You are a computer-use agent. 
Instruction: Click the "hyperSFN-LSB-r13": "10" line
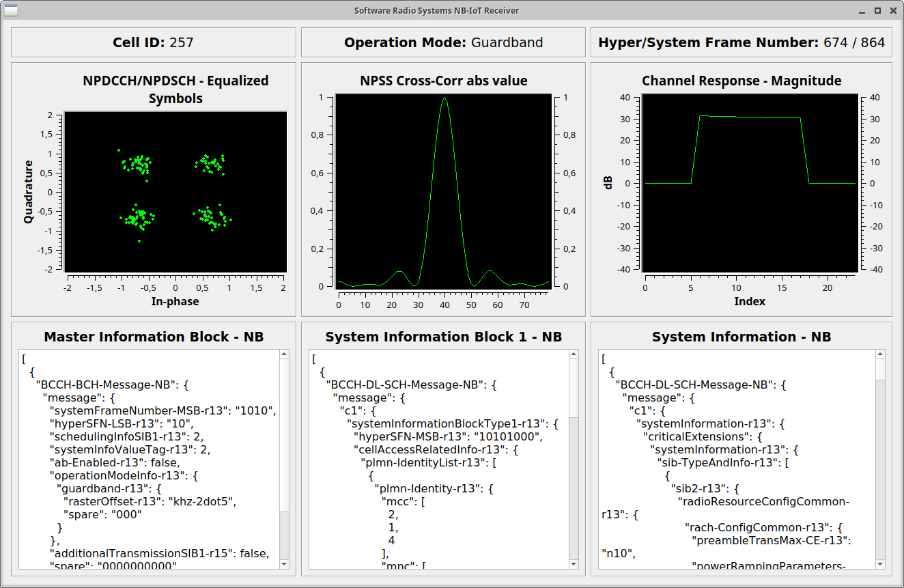(123, 423)
